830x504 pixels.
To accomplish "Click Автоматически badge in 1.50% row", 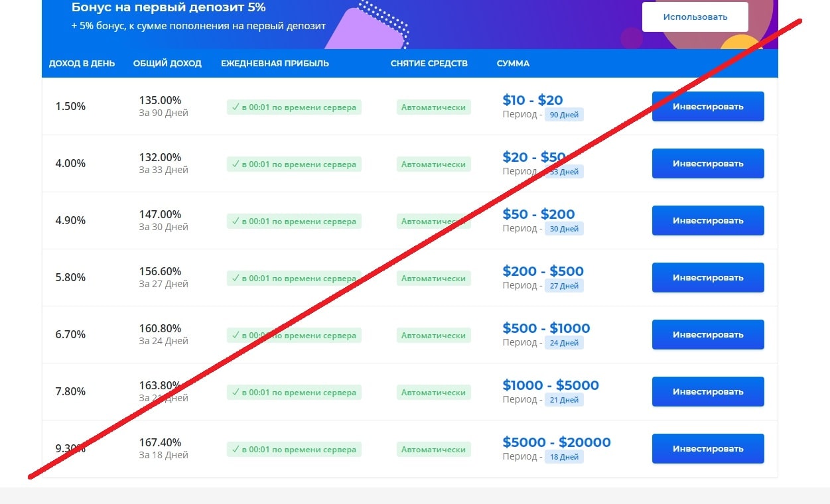I will (433, 107).
